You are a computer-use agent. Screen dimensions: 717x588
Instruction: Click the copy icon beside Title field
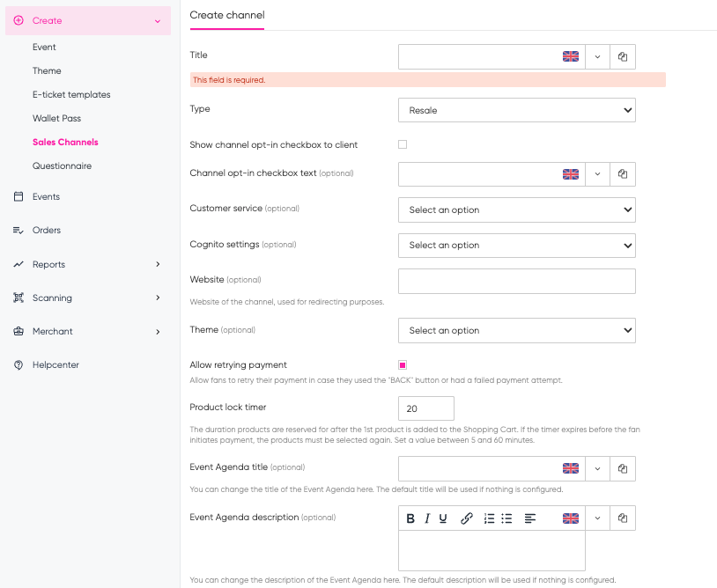pyautogui.click(x=623, y=56)
